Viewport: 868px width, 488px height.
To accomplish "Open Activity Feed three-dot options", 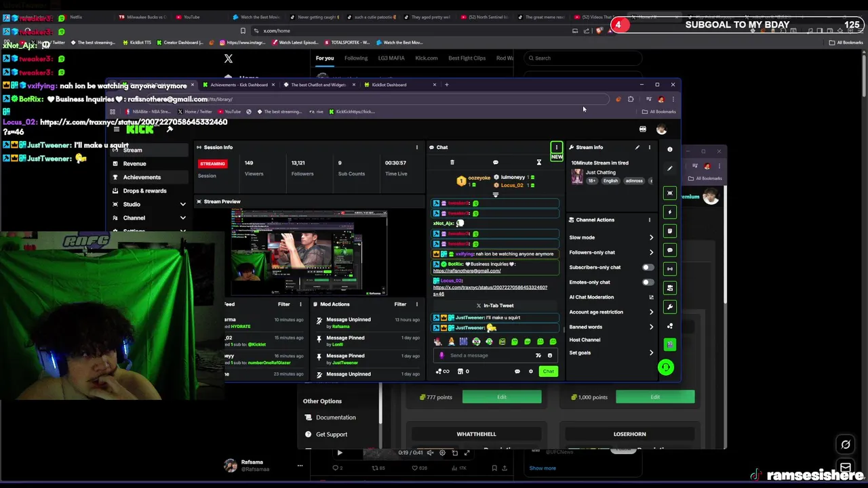I will click(x=300, y=304).
